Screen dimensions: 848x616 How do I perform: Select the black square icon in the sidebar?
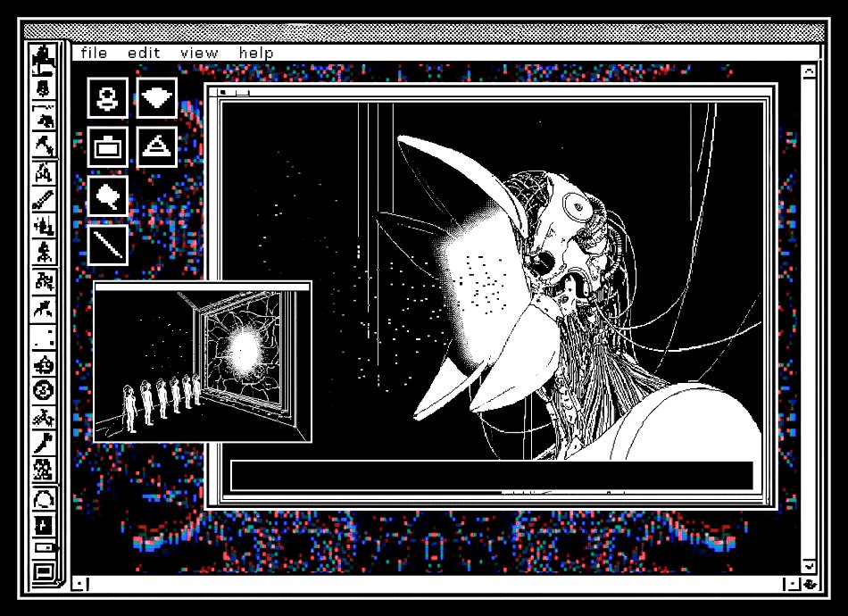pyautogui.click(x=43, y=525)
